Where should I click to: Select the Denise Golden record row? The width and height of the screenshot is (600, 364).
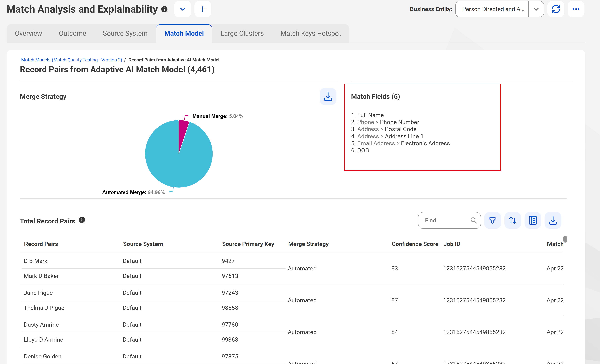click(153, 356)
